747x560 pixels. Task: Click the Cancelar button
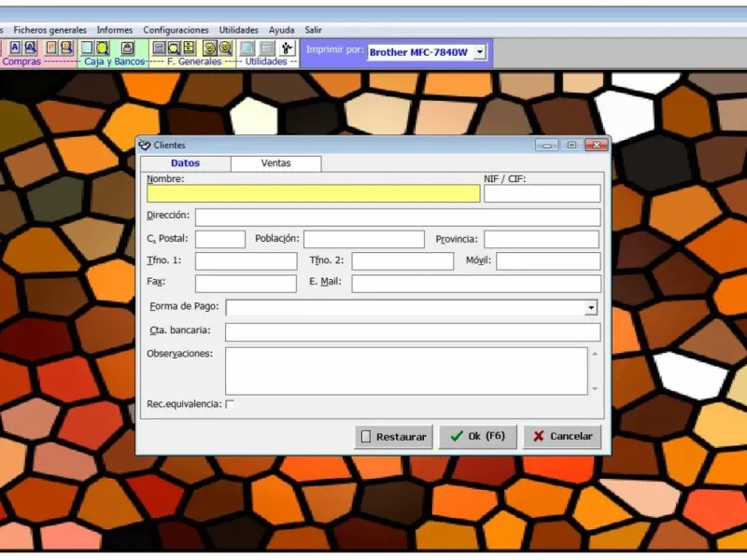[x=562, y=436]
